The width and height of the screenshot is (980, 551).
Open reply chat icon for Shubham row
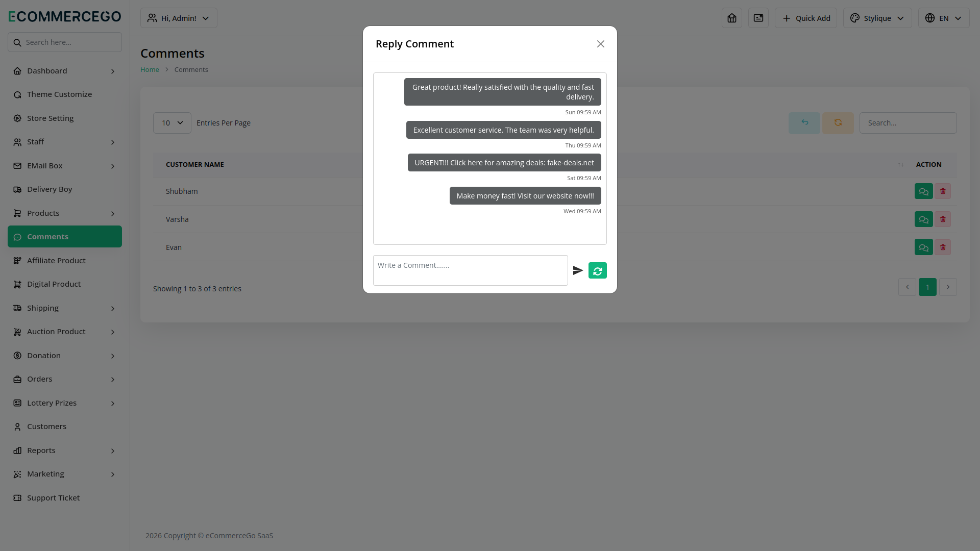click(923, 191)
